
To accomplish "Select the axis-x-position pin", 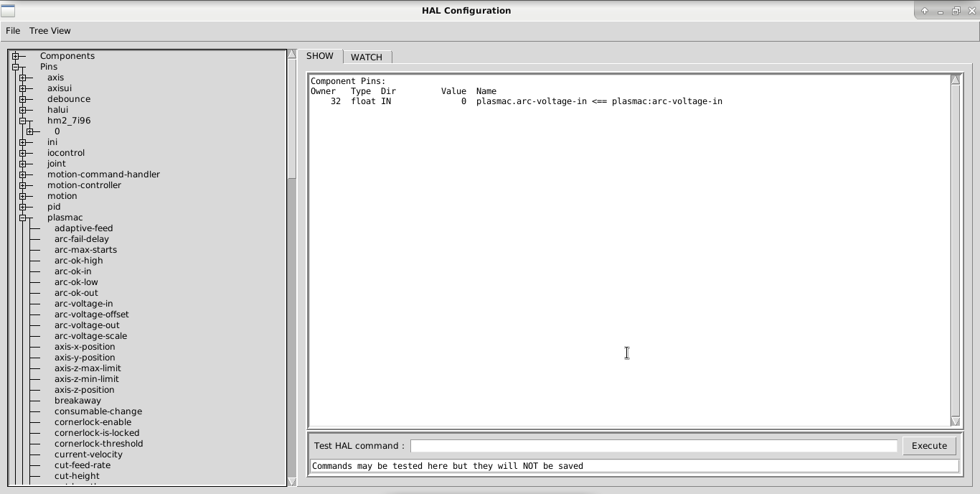I will pos(85,347).
